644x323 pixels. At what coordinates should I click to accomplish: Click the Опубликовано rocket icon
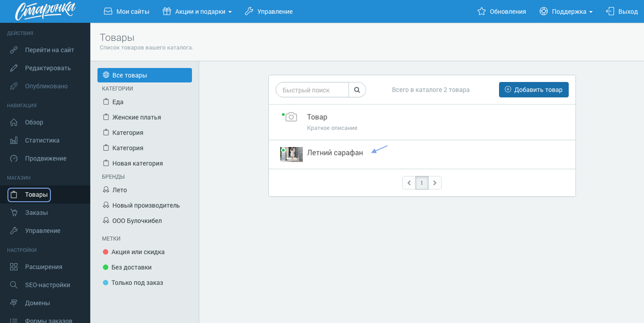pyautogui.click(x=14, y=86)
